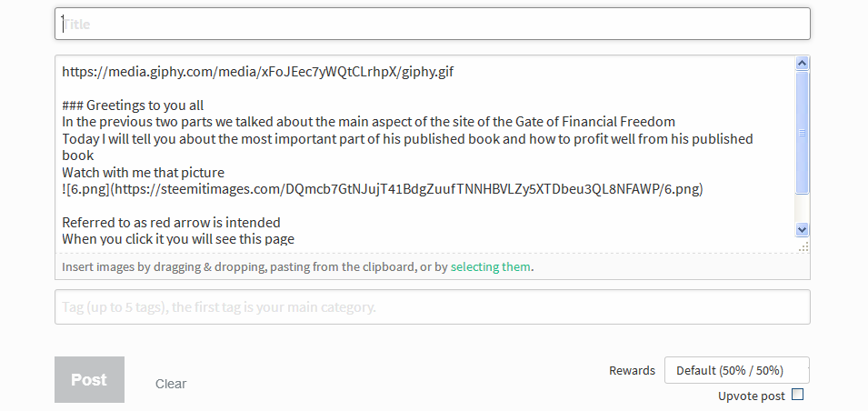Click the "Upvote post" label text

coord(751,396)
